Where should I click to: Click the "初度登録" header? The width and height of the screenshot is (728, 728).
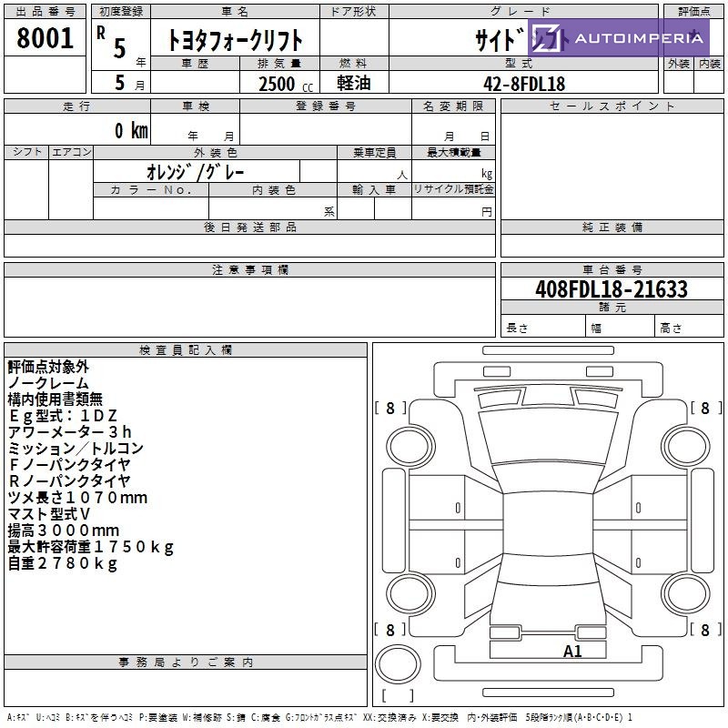[x=121, y=12]
